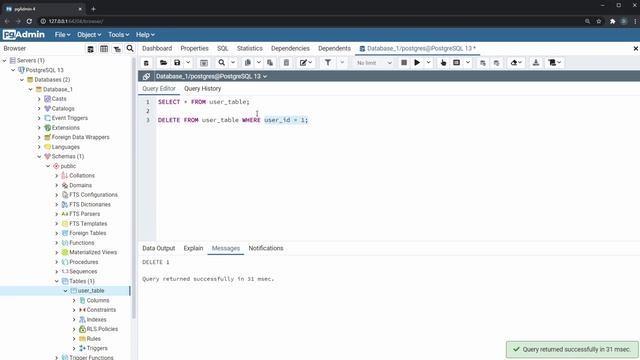640x360 pixels.
Task: Show the Notifications tab
Action: 266,248
